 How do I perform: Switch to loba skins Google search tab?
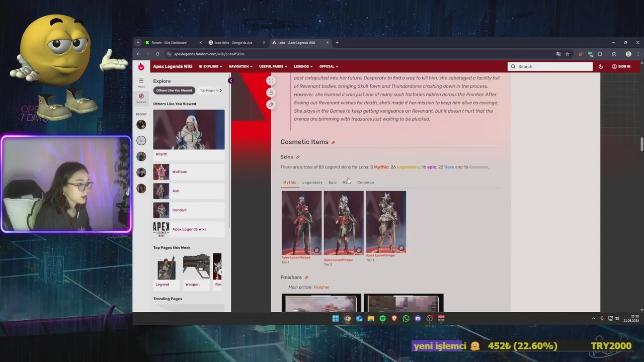(236, 43)
